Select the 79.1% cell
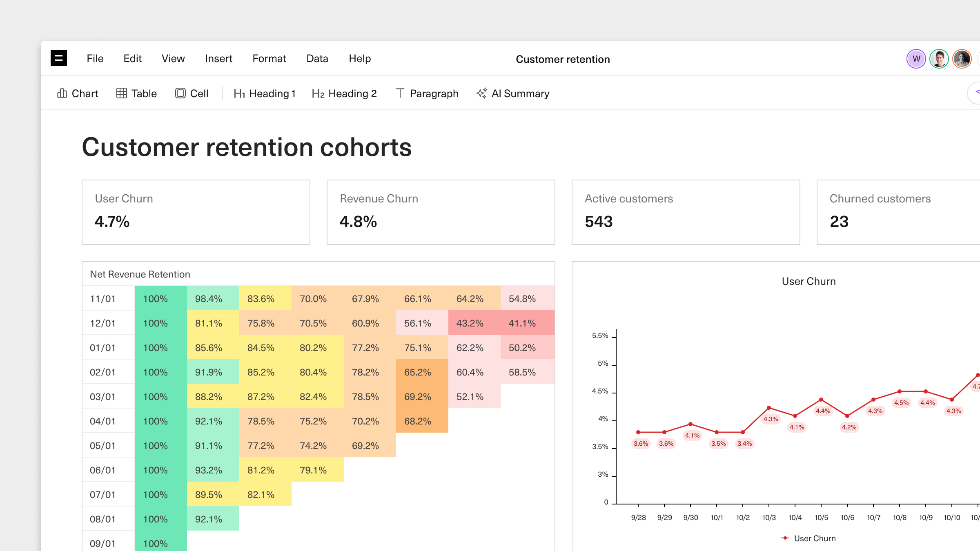Image resolution: width=980 pixels, height=551 pixels. click(x=318, y=470)
